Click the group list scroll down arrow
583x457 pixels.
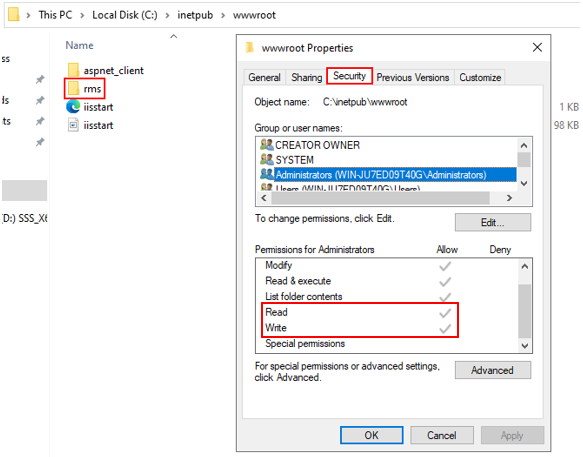point(524,183)
